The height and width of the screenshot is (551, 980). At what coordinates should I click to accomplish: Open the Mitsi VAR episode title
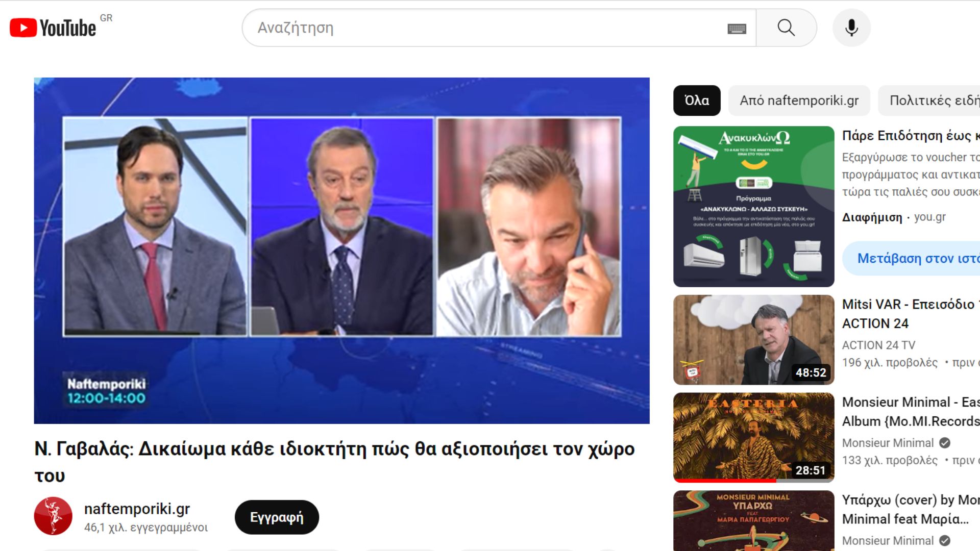coord(911,314)
